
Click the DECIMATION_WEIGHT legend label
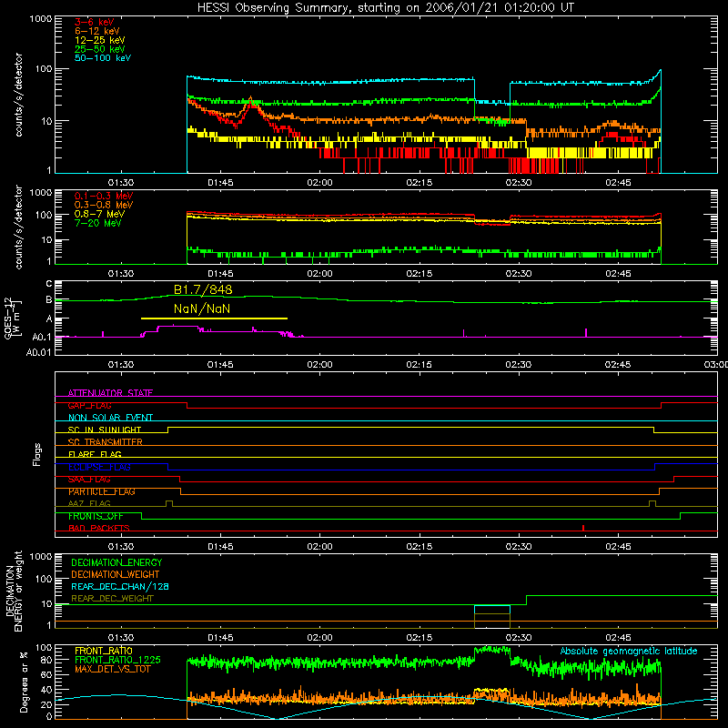[x=116, y=575]
